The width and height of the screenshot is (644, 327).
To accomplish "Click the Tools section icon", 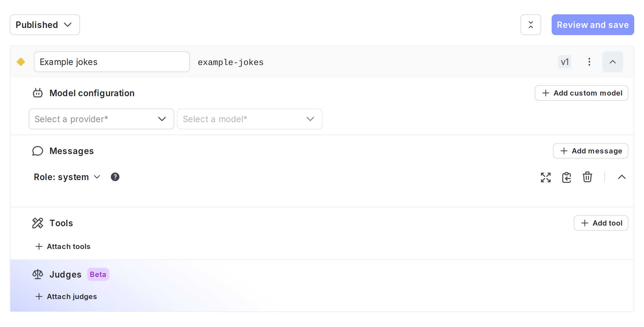I will click(37, 223).
